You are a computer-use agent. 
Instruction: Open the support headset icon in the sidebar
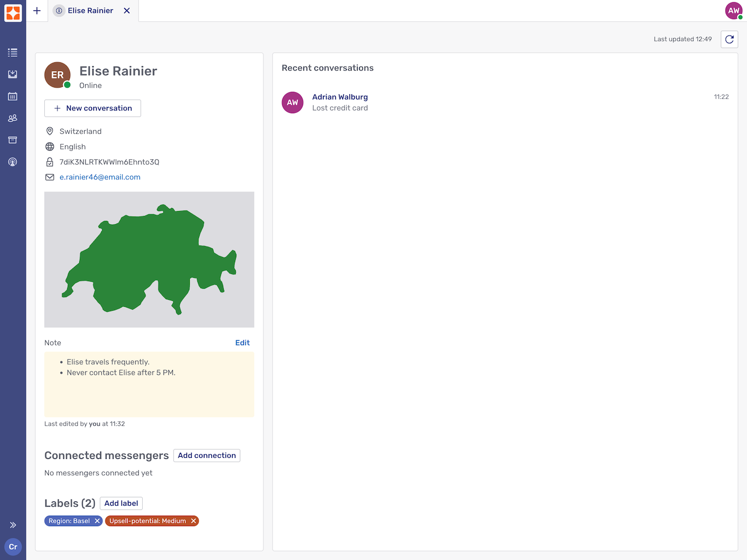13,161
